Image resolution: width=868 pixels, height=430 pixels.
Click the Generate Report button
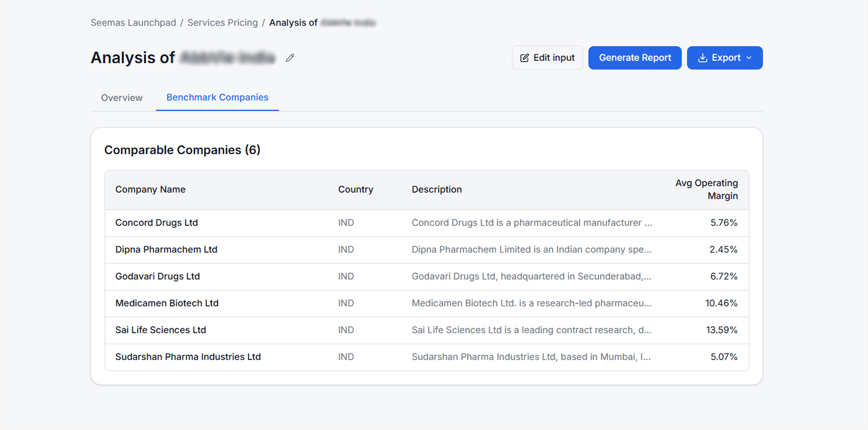(635, 58)
